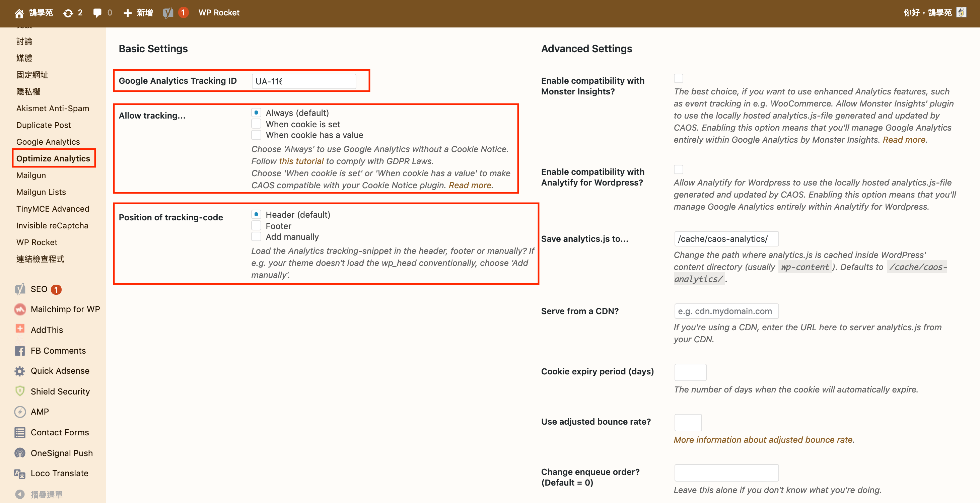Open the SEO Yoast sidebar icon
The height and width of the screenshot is (503, 980).
point(20,289)
